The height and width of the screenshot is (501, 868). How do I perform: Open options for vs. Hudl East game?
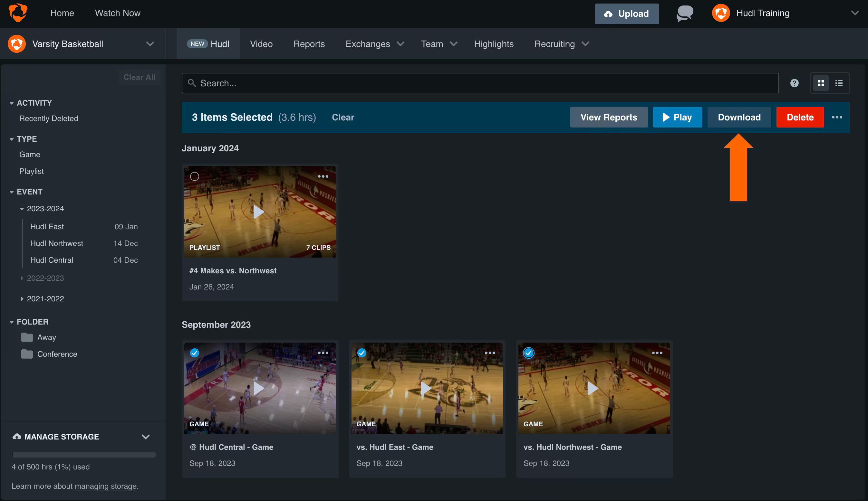490,353
